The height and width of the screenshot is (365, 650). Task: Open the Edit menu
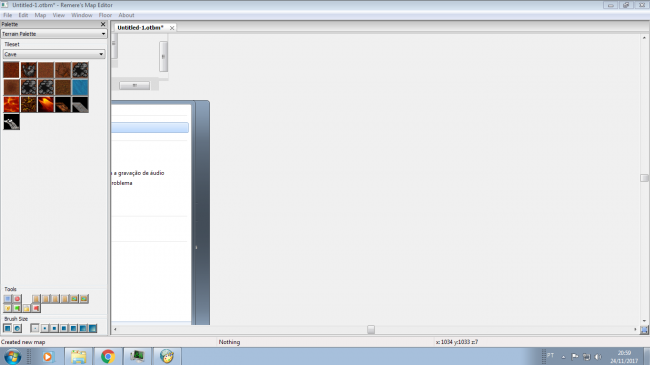point(23,15)
